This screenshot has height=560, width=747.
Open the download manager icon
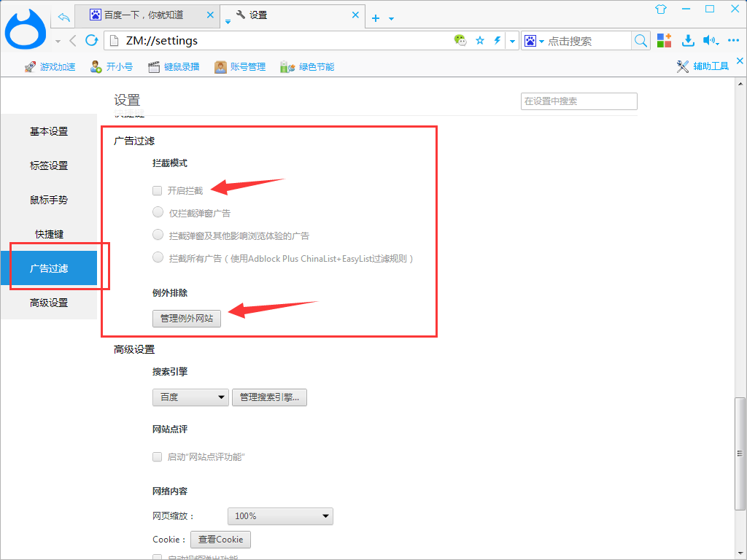point(688,41)
